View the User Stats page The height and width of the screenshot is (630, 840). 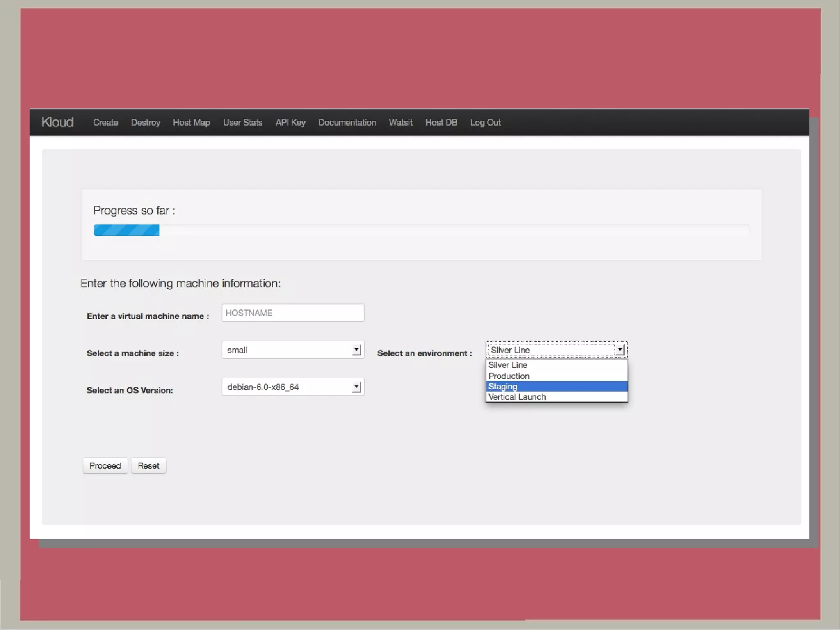[242, 122]
